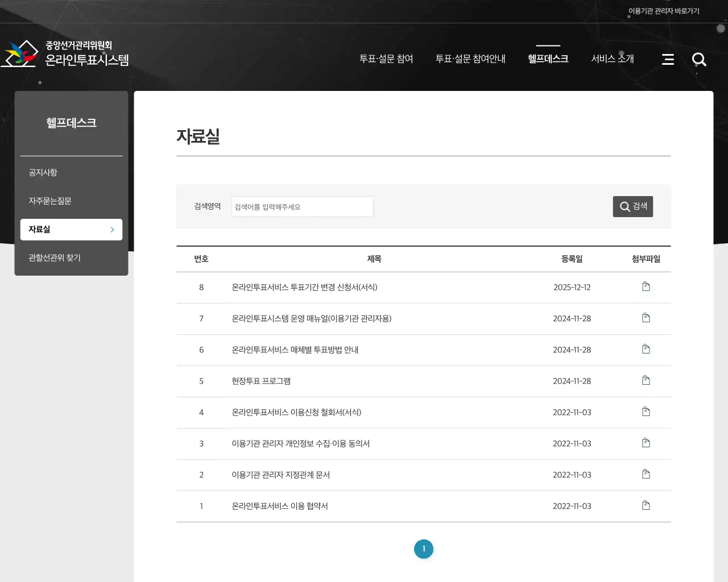Select the 헬프데스크 navigation item
728x582 pixels.
[547, 59]
